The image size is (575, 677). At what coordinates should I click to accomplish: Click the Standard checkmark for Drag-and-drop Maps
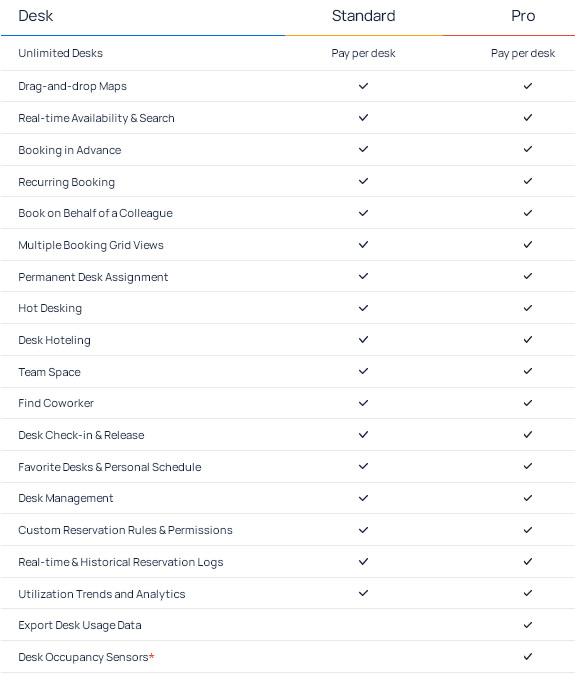point(363,86)
